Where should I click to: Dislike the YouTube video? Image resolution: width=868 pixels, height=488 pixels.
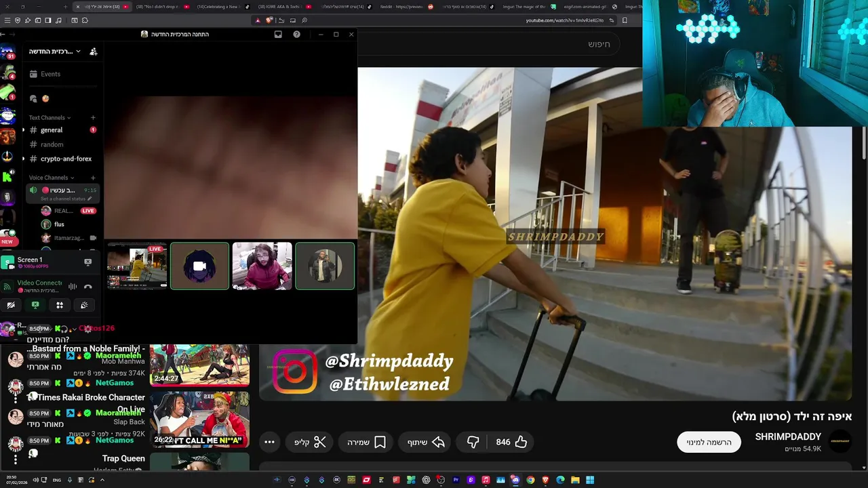[x=473, y=442]
